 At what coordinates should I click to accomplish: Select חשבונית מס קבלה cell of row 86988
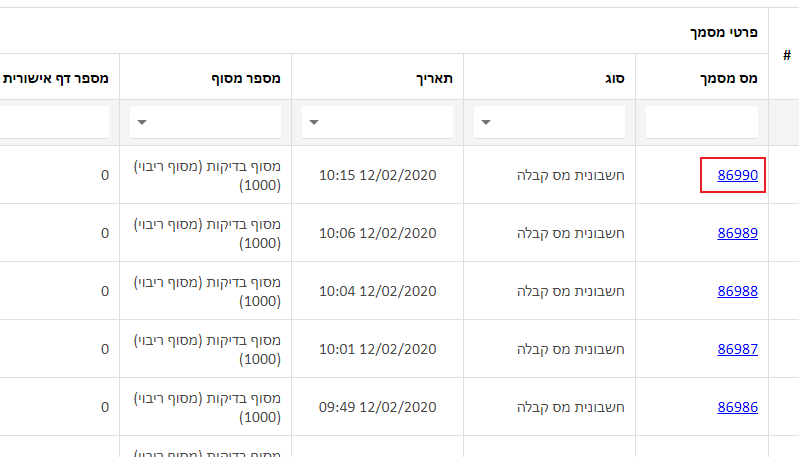pyautogui.click(x=570, y=291)
